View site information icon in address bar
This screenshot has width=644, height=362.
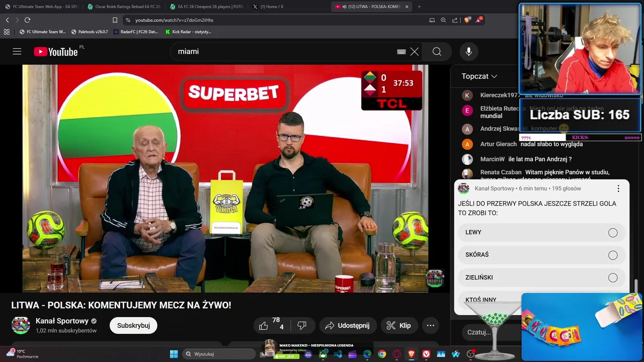[128, 20]
